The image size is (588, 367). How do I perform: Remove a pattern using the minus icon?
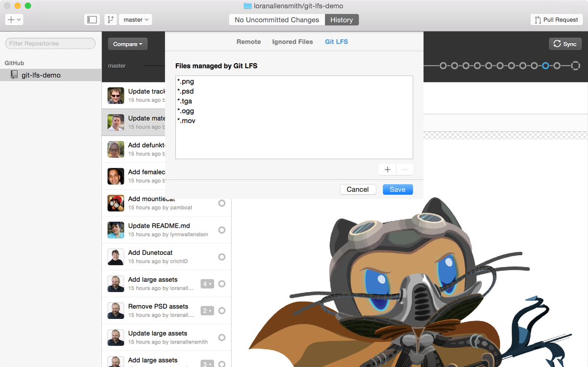pyautogui.click(x=405, y=169)
